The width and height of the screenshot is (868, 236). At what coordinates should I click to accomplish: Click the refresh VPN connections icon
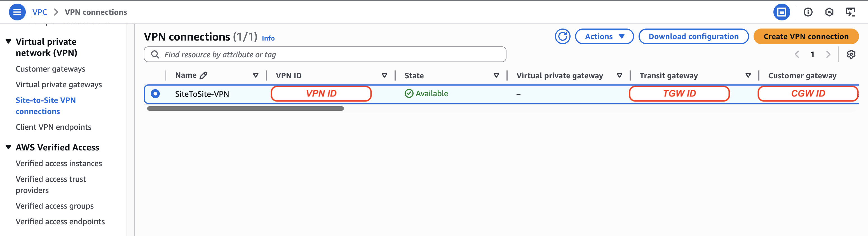pos(562,36)
